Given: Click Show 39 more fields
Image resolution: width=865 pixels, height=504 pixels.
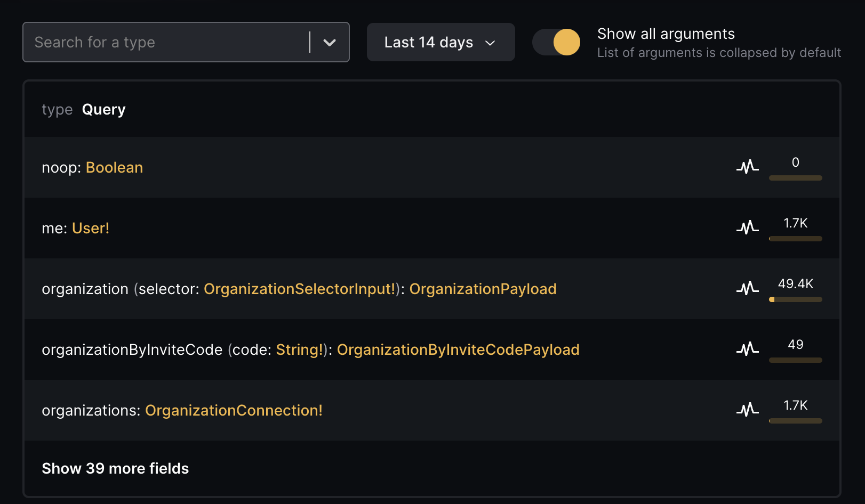Looking at the screenshot, I should 115,468.
